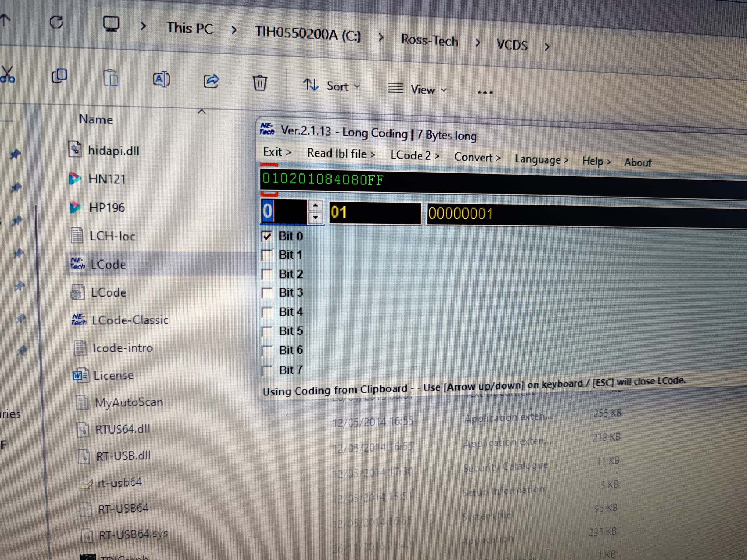This screenshot has width=747, height=560.
Task: Click the RT-USB.dll file icon
Action: click(x=84, y=456)
